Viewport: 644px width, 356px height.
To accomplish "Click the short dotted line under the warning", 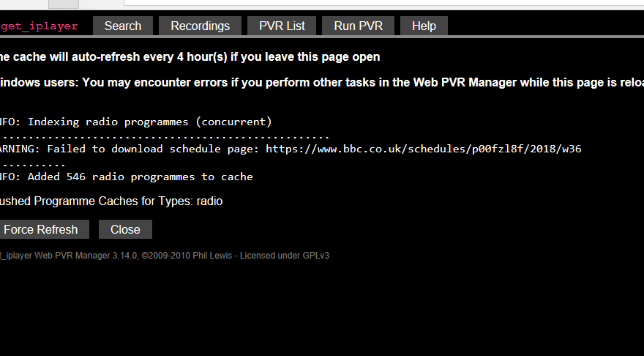I will (34, 163).
